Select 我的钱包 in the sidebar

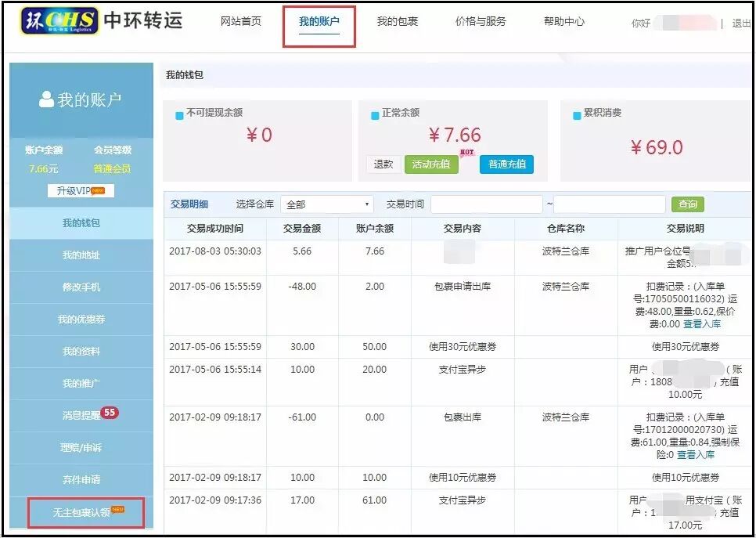pyautogui.click(x=81, y=223)
